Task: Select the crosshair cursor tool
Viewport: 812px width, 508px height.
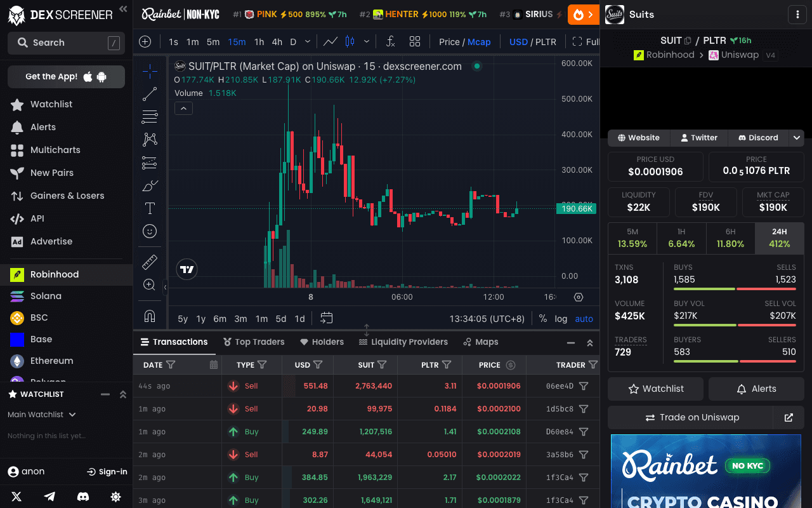Action: point(150,71)
